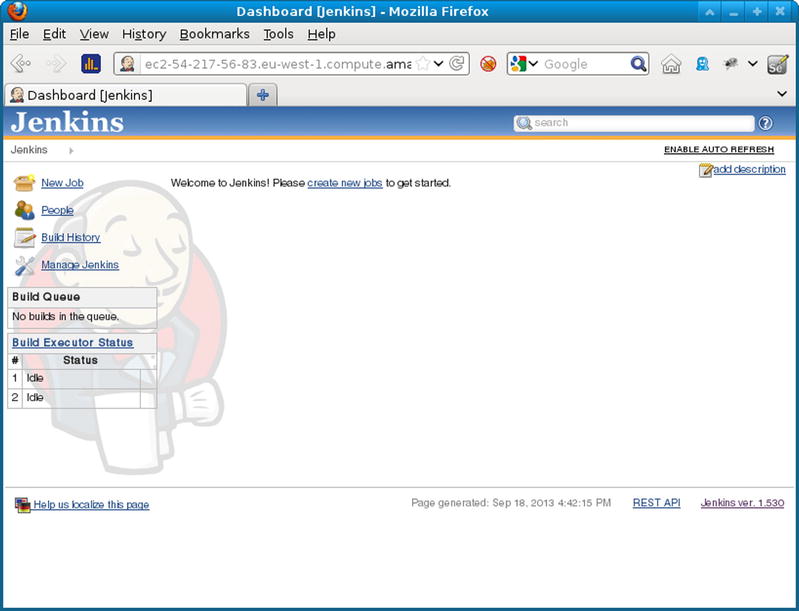
Task: Click the People icon in sidebar
Action: click(24, 210)
